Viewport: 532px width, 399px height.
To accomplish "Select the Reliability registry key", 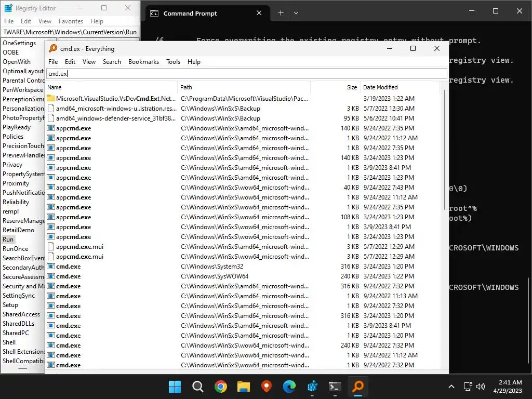I will coord(16,202).
